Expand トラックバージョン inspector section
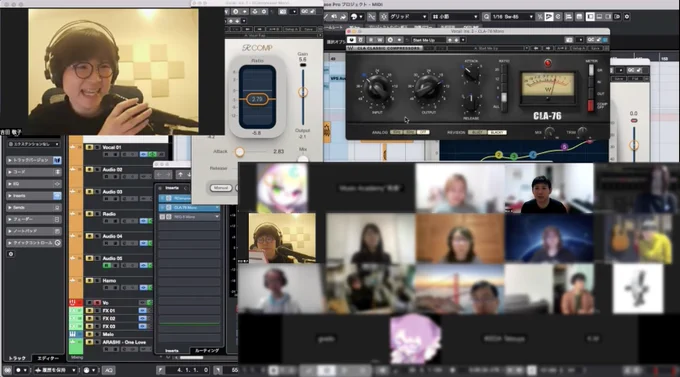The height and width of the screenshot is (377, 680). (x=10, y=161)
